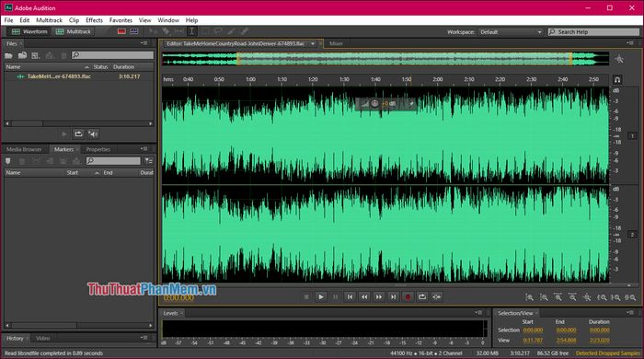Switch to Waveform view
This screenshot has width=644, height=359.
tap(29, 31)
